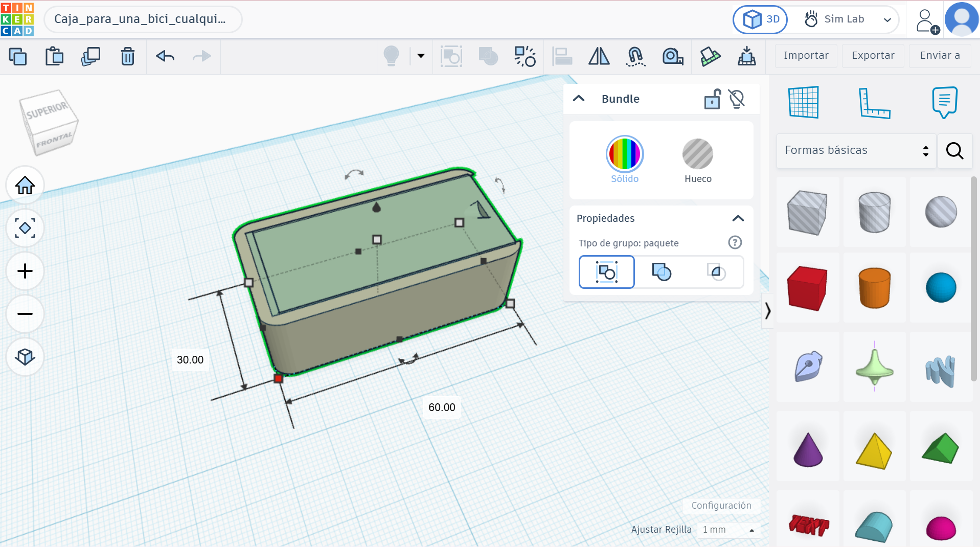Zoom out with the minus button
Viewport: 980px width, 547px height.
point(25,314)
